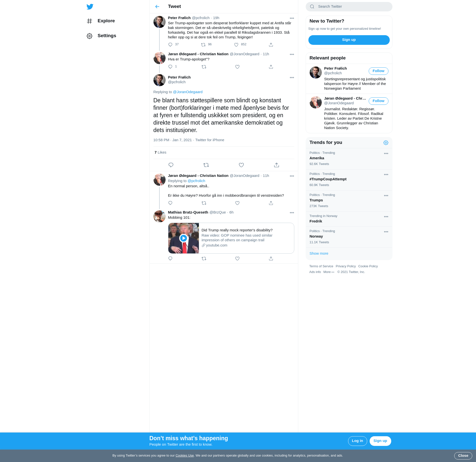Retweet the 'En normal person' tweet
Image resolution: width=476 pixels, height=462 pixels.
coord(204,203)
